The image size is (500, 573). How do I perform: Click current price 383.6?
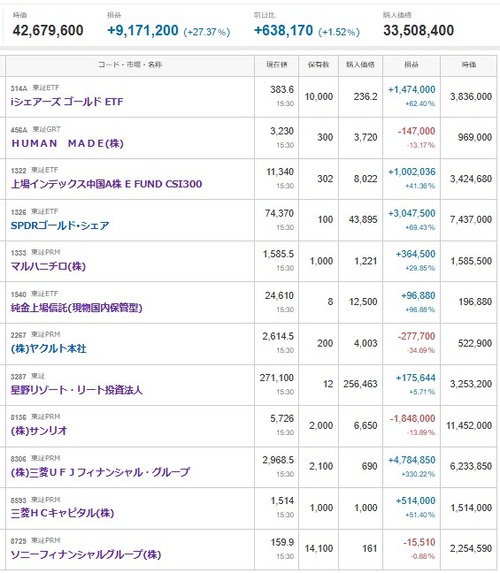click(x=282, y=90)
